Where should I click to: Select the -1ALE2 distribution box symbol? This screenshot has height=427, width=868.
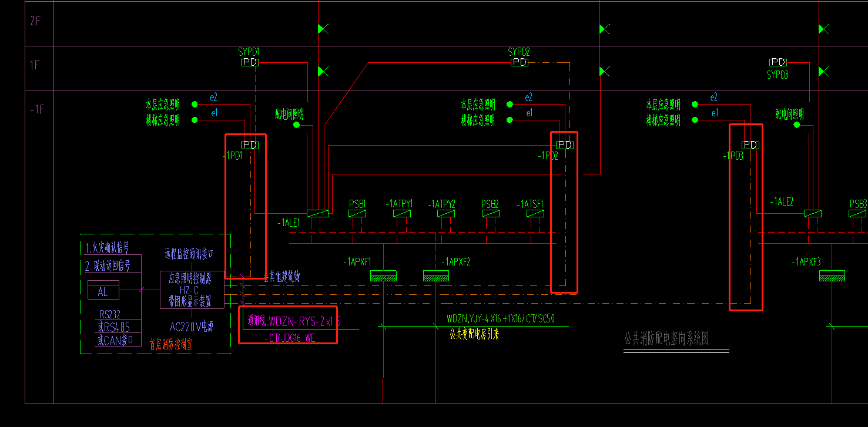[x=813, y=214]
